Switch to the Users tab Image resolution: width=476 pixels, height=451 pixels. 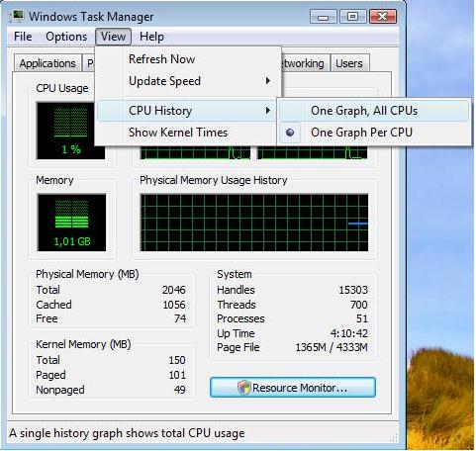coord(349,63)
